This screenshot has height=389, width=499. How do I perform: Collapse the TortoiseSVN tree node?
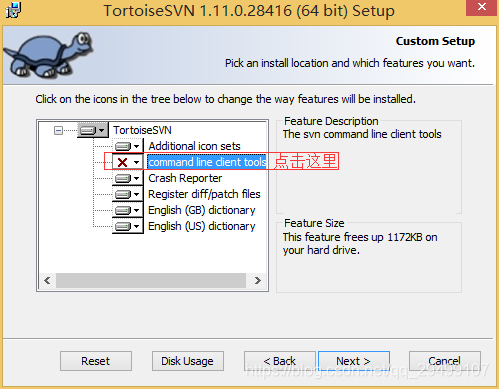pos(58,130)
